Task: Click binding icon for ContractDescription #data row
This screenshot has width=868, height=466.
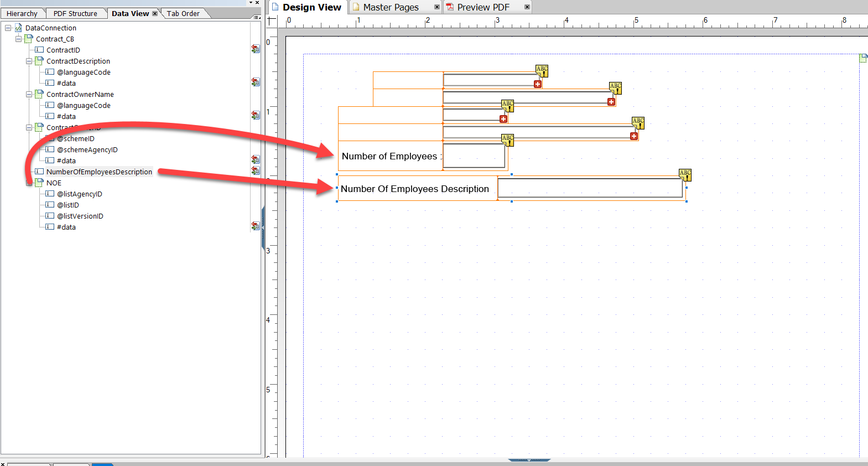Action: [256, 82]
